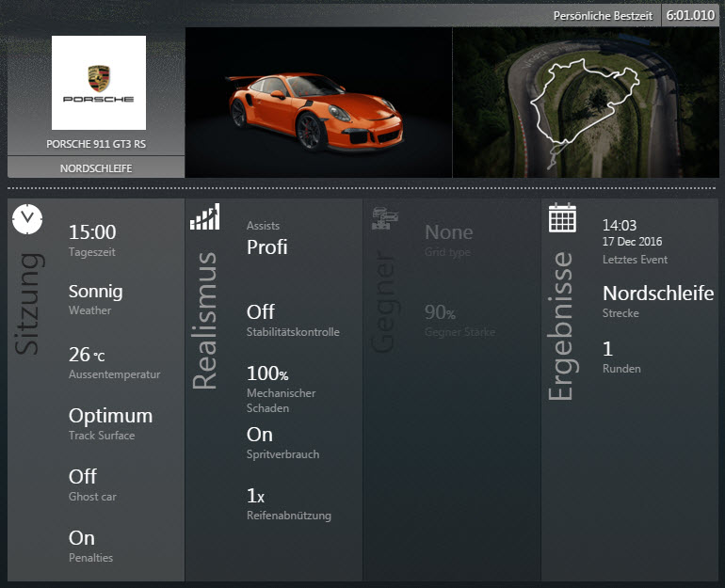Click the Nordschleife Strecke result entry
The width and height of the screenshot is (725, 588).
click(658, 294)
